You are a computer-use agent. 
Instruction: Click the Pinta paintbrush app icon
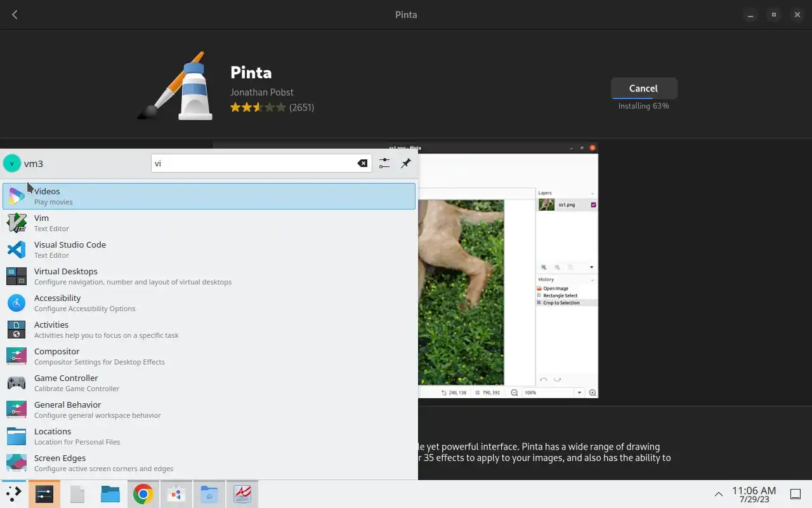[174, 86]
